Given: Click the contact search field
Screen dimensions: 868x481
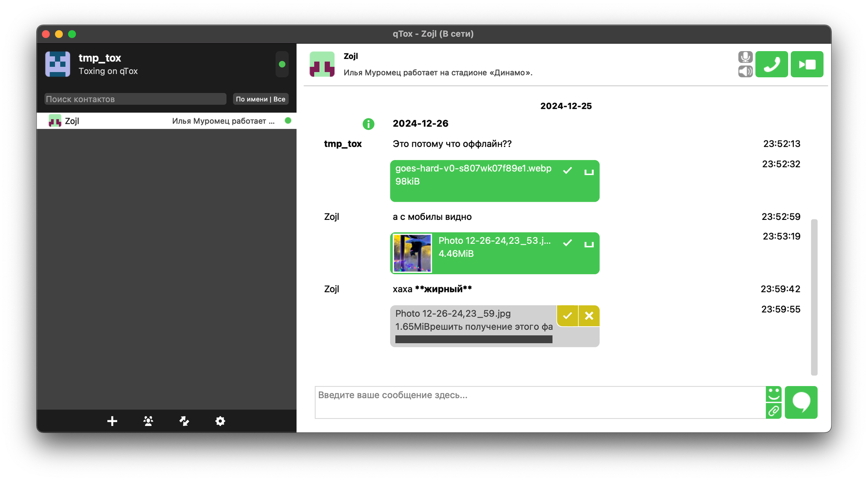Looking at the screenshot, I should [x=135, y=99].
